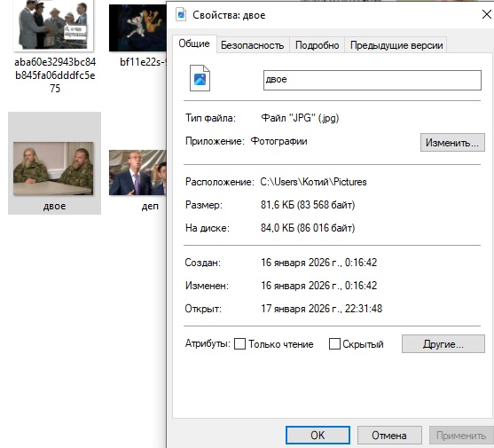Click the JPG file icon beside name field
This screenshot has width=494, height=448.
[200, 78]
